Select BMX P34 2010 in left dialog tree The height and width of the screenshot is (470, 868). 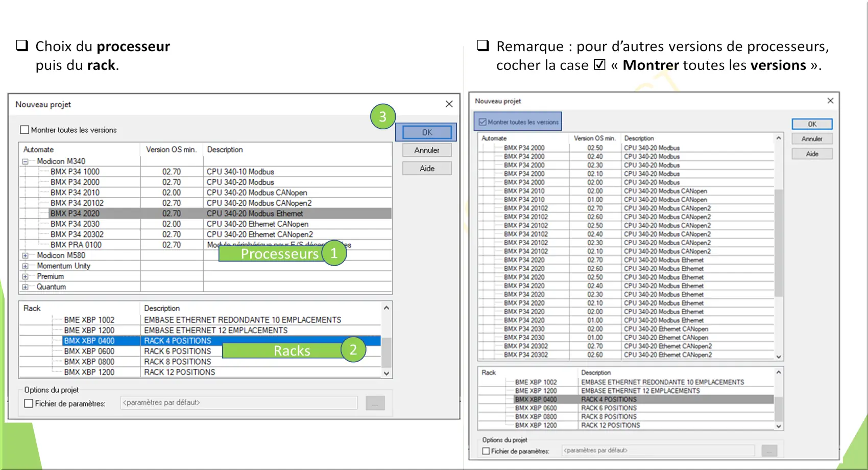75,193
